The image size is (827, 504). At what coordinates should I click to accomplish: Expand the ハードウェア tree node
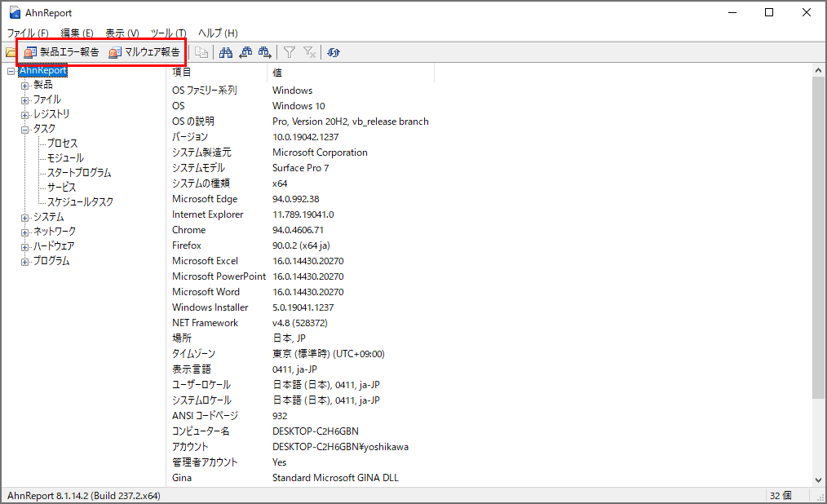point(24,247)
